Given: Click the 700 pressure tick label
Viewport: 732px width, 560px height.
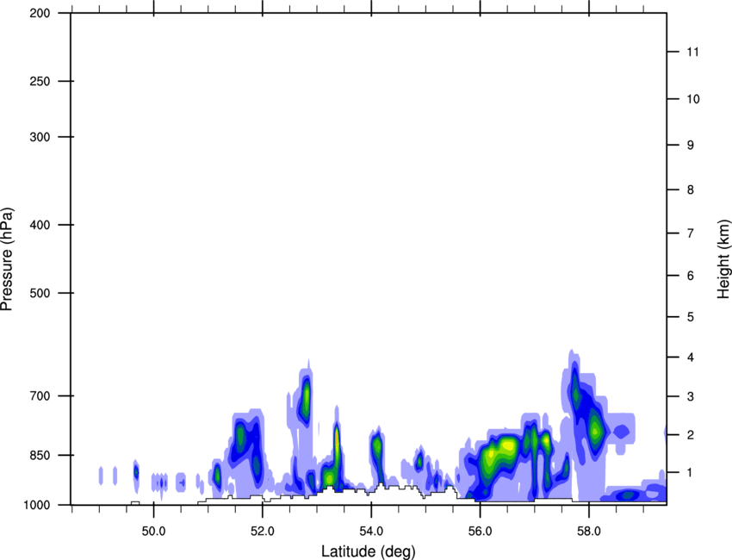Looking at the screenshot, I should point(40,395).
